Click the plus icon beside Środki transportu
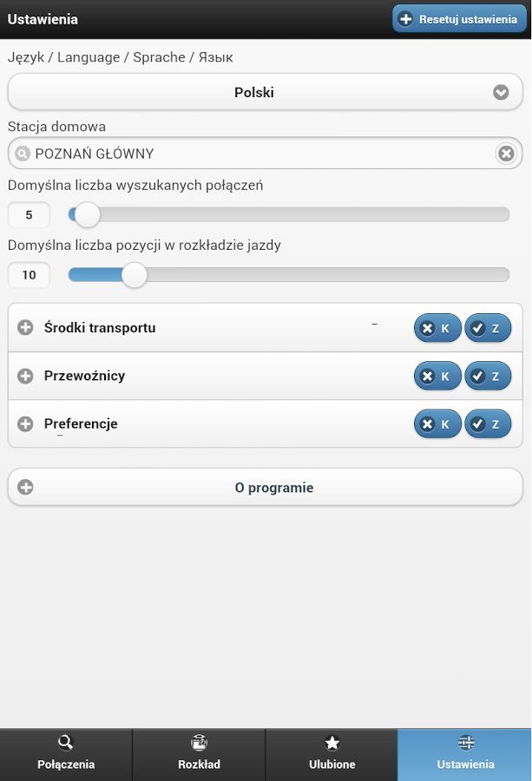The width and height of the screenshot is (532, 781). click(x=25, y=327)
